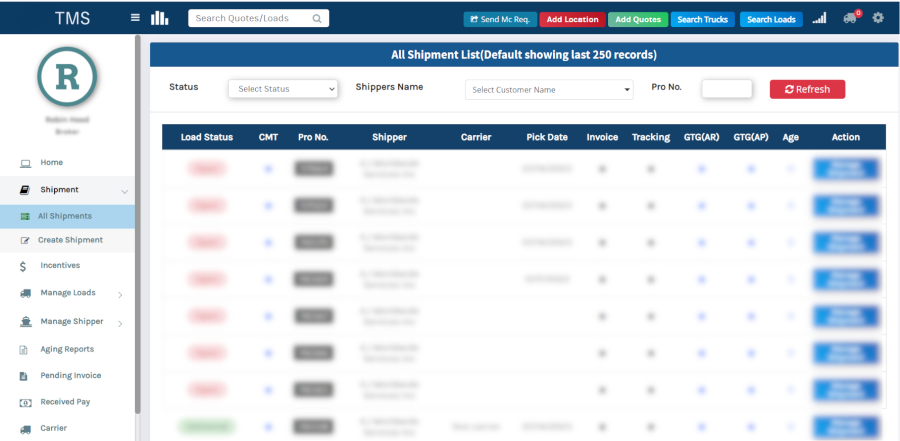Open the bar chart dashboard icon

pos(160,18)
